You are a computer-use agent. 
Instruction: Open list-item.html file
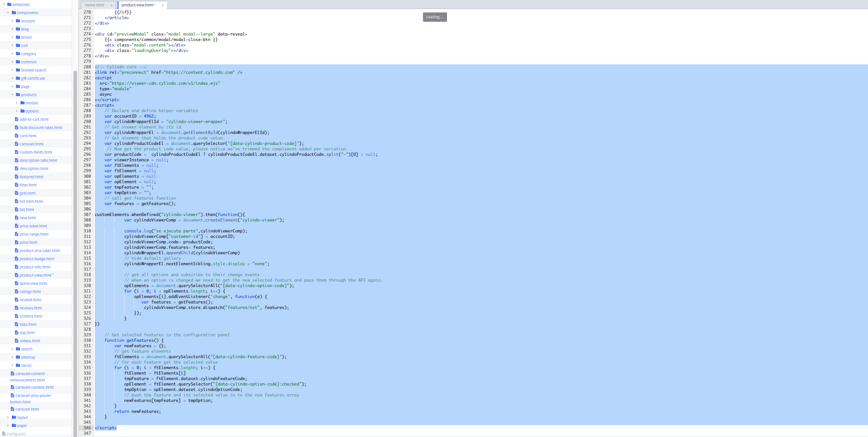click(31, 201)
